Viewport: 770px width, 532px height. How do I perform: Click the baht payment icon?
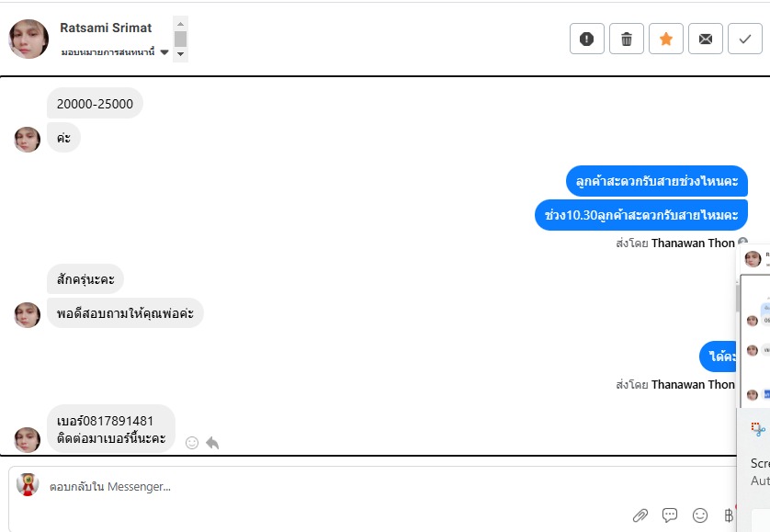(730, 515)
